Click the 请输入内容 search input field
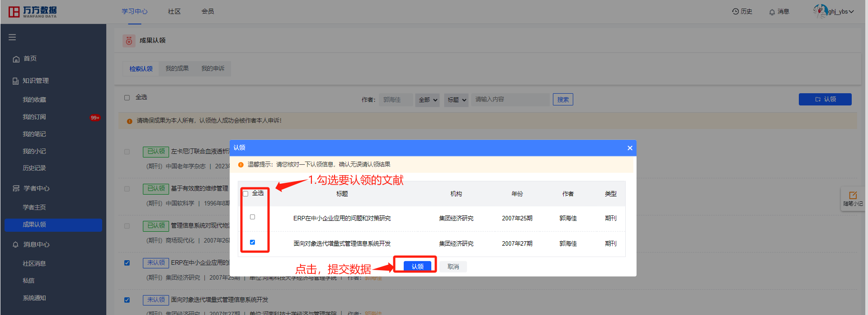Screen dimensions: 868x315 point(510,100)
